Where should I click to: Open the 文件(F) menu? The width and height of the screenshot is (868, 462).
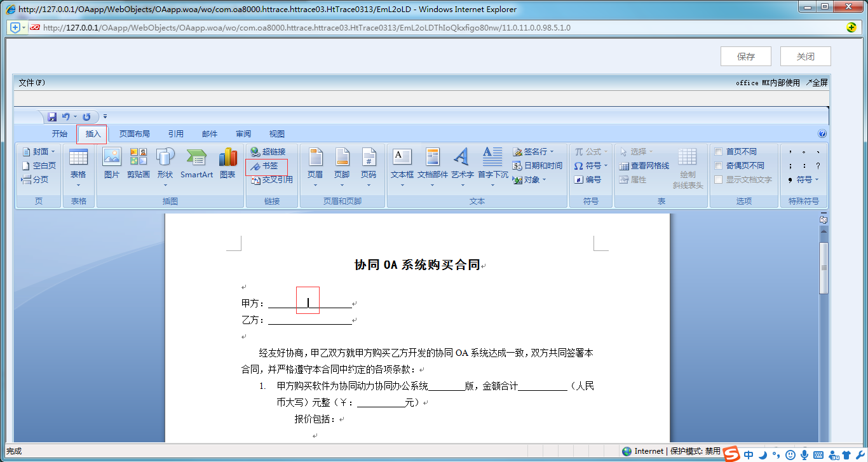pos(31,82)
